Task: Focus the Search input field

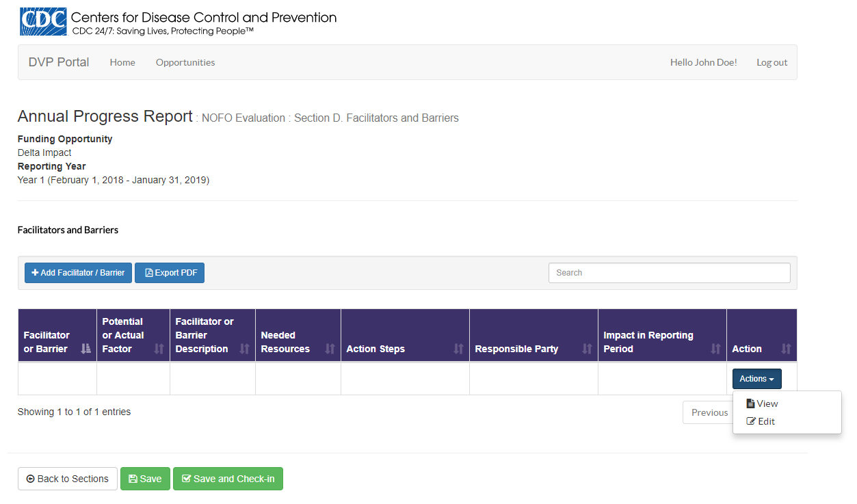Action: 669,273
